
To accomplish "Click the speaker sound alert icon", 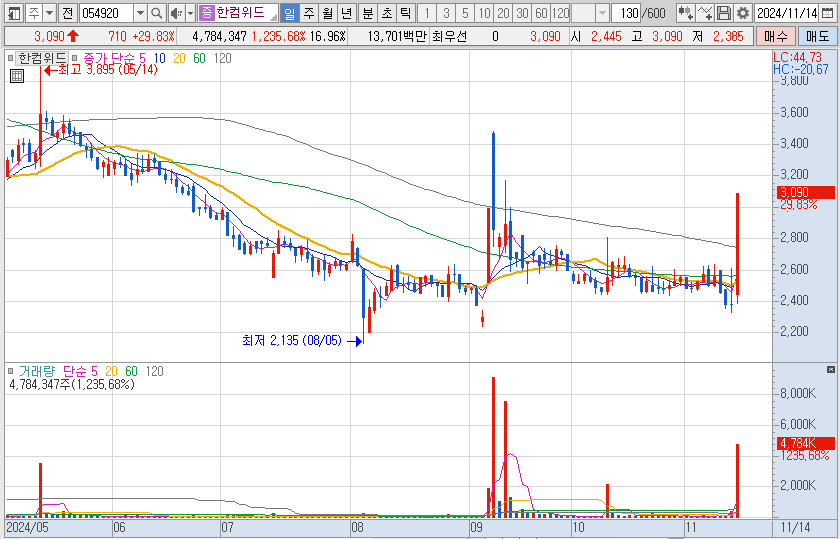I will pos(176,13).
